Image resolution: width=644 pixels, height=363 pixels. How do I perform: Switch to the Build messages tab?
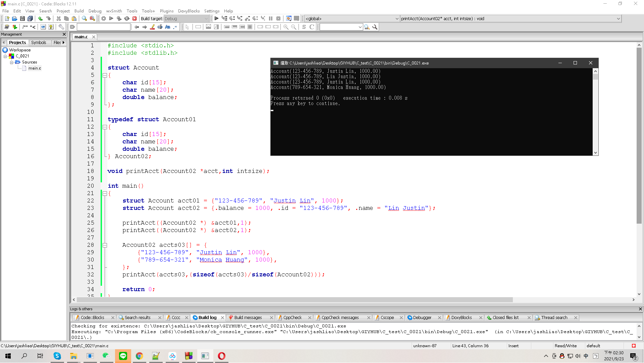coord(248,318)
